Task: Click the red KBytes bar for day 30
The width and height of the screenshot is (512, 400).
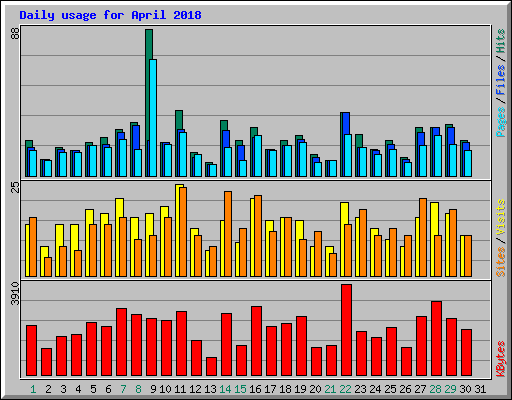Action: [x=466, y=353]
